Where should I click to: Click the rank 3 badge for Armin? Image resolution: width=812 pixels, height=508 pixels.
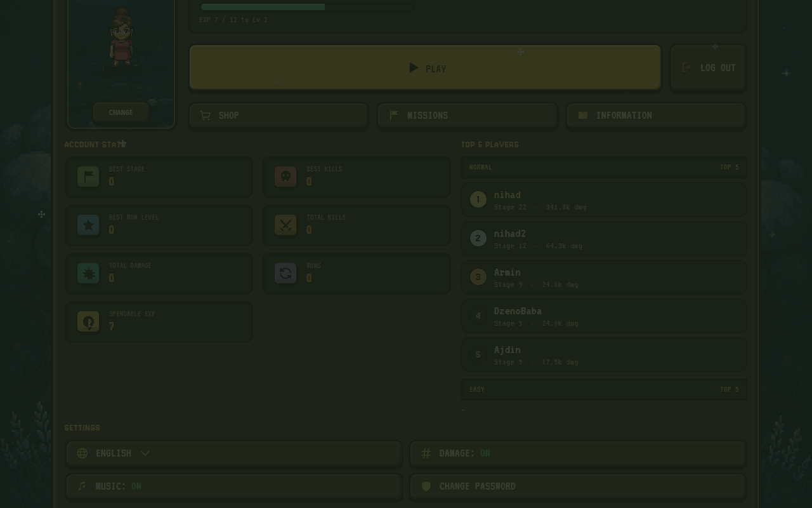[478, 277]
